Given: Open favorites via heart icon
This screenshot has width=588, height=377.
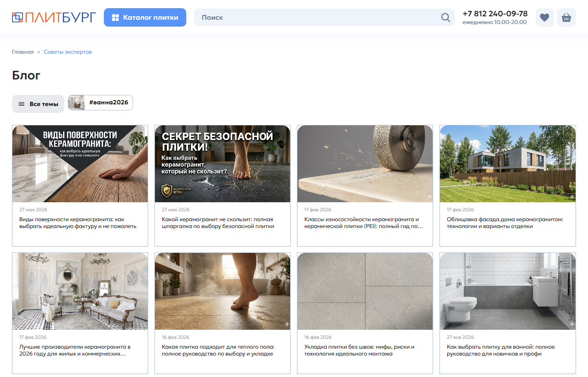Looking at the screenshot, I should pos(545,18).
